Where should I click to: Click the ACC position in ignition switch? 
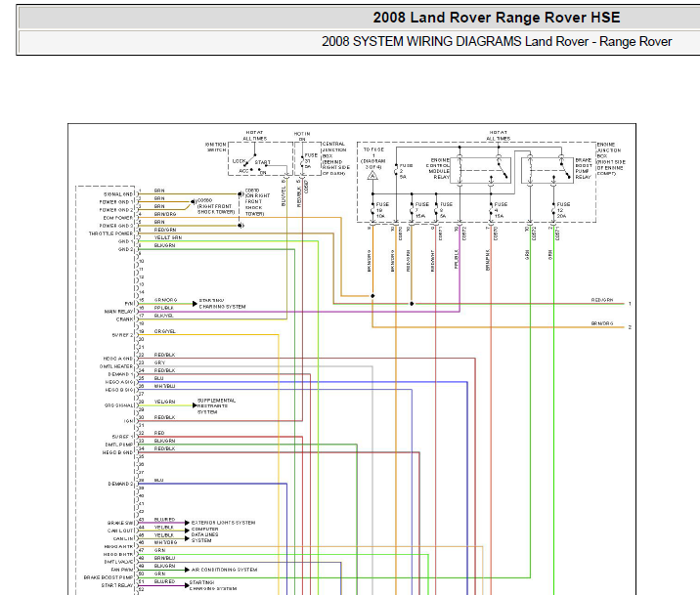243,171
